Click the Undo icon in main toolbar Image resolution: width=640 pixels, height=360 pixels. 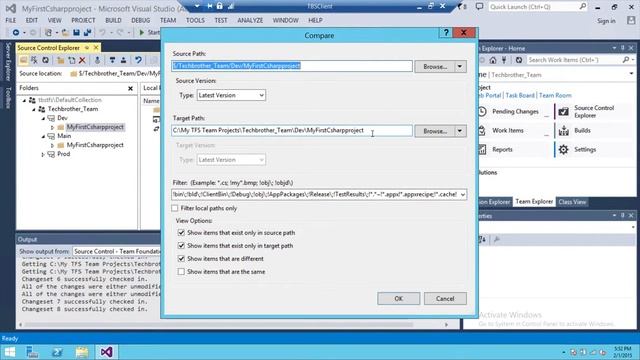(x=102, y=32)
